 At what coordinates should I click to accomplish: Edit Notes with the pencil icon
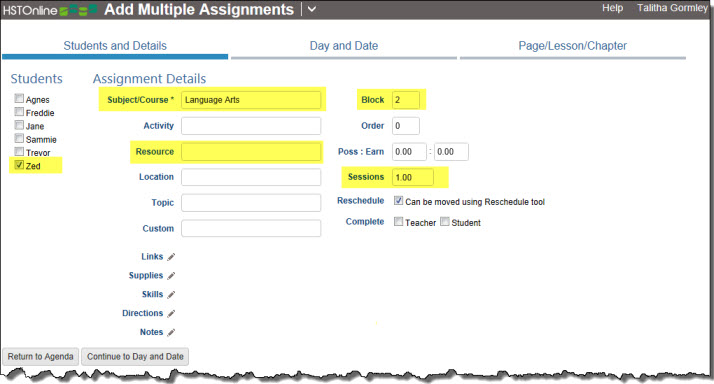coord(171,333)
